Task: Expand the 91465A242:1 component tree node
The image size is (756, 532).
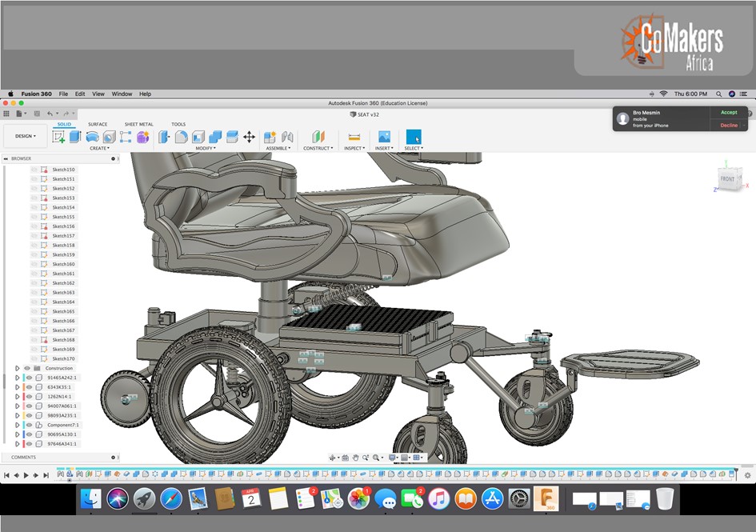Action: point(17,378)
